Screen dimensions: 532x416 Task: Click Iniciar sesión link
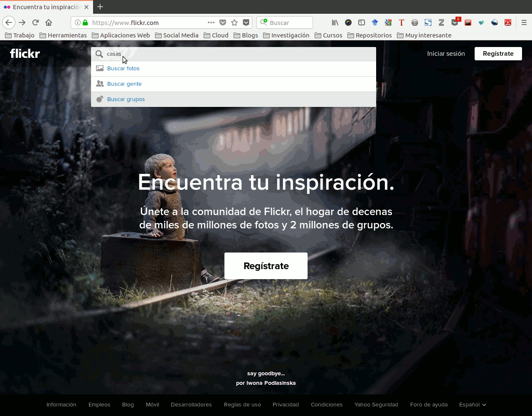446,53
